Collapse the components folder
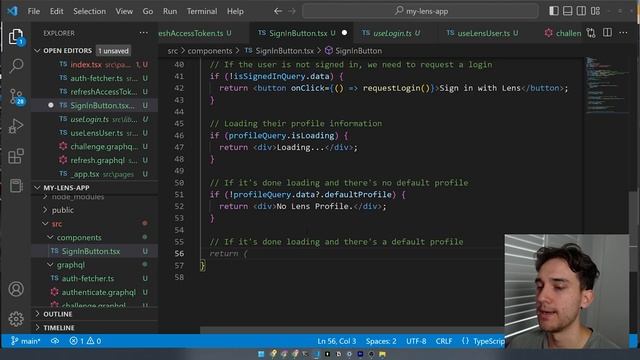 pyautogui.click(x=79, y=237)
